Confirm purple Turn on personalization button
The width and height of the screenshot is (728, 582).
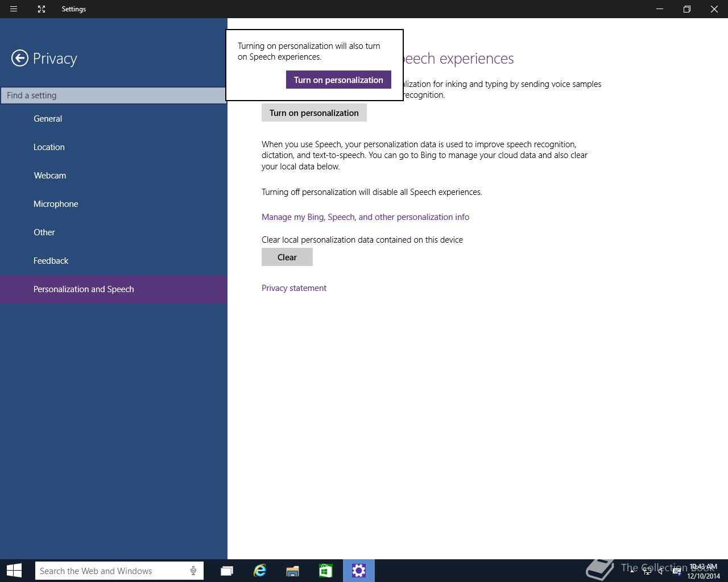click(x=338, y=80)
